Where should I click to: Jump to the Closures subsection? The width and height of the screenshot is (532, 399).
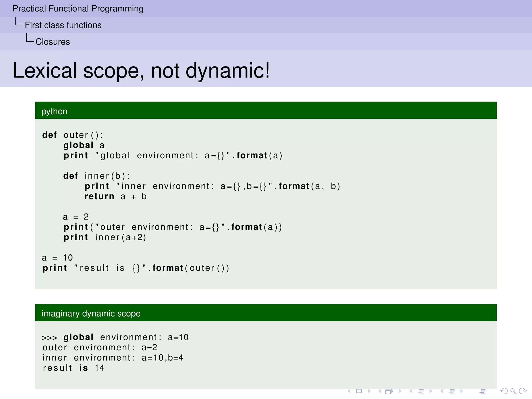coord(53,42)
